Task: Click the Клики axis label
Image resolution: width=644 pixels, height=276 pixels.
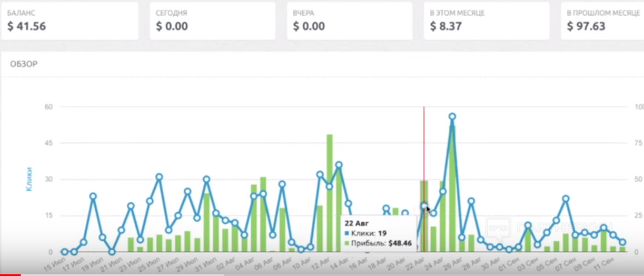Action: [29, 179]
